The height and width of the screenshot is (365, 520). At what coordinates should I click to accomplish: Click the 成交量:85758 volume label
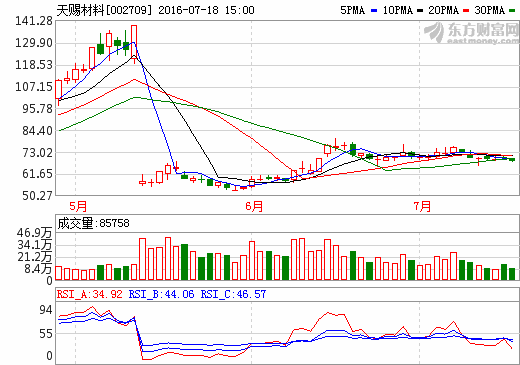pyautogui.click(x=93, y=223)
